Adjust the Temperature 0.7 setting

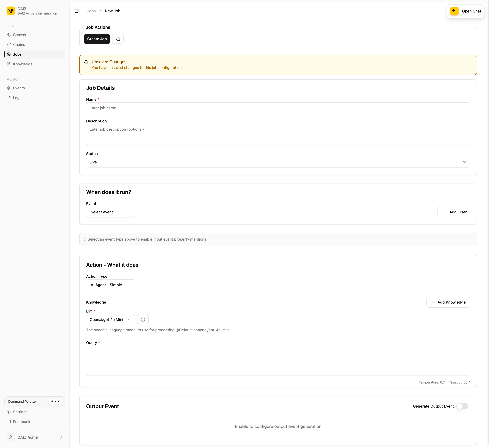click(432, 382)
